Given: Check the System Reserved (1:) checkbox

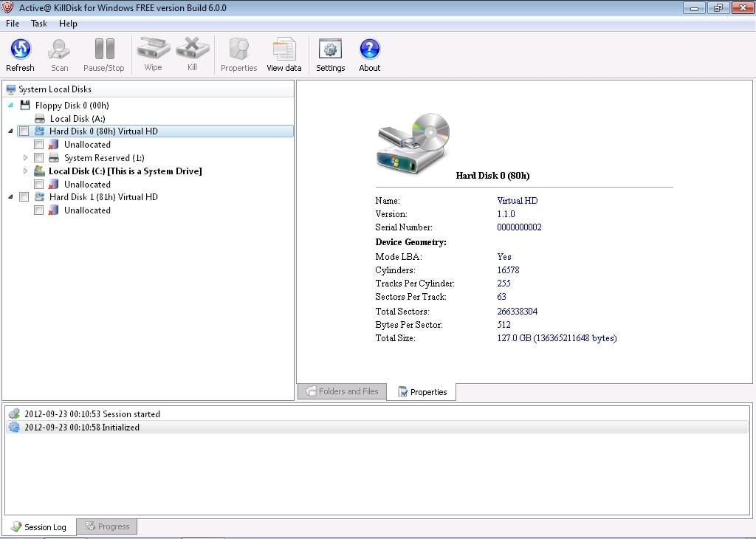Looking at the screenshot, I should coord(38,158).
